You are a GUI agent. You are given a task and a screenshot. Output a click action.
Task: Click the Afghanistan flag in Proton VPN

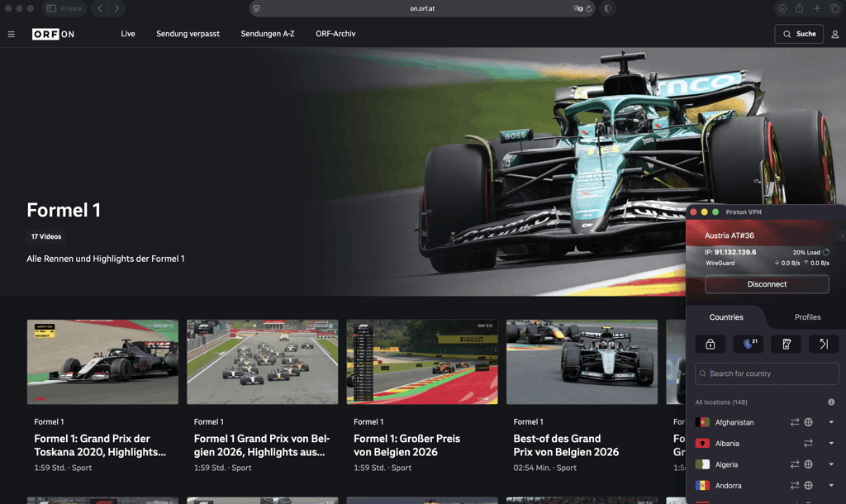(x=702, y=422)
